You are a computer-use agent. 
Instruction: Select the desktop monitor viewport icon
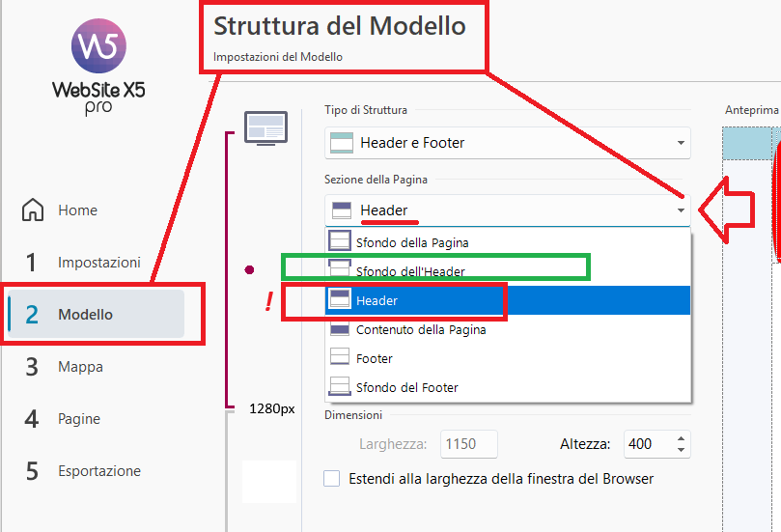click(265, 127)
